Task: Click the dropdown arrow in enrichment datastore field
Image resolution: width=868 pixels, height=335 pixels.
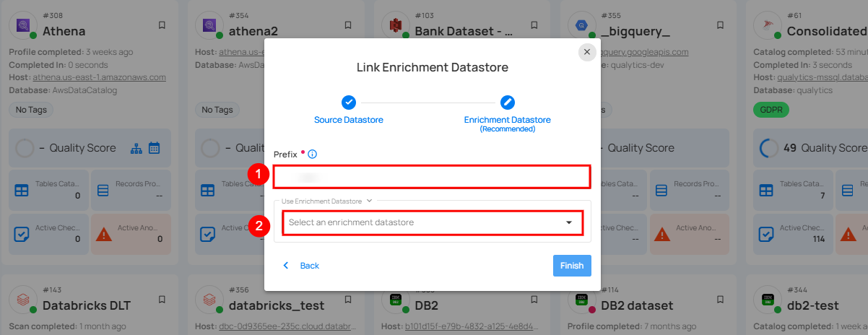Action: pos(569,222)
